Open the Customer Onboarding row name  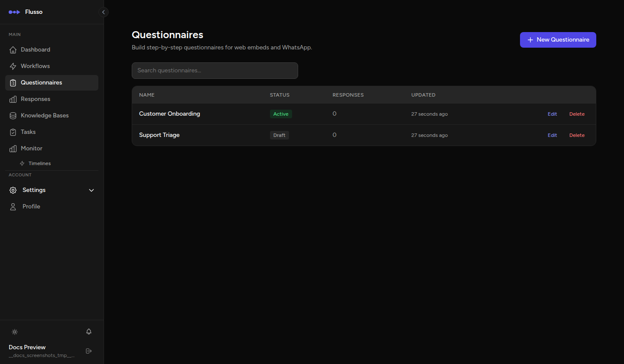(169, 114)
